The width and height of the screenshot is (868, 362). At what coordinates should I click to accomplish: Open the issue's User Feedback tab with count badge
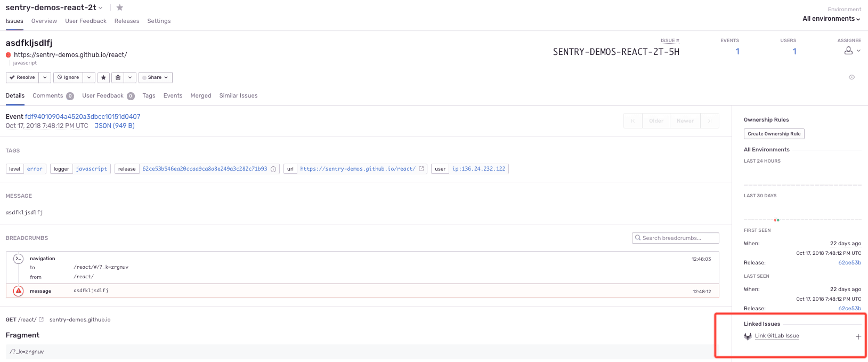[x=108, y=96]
